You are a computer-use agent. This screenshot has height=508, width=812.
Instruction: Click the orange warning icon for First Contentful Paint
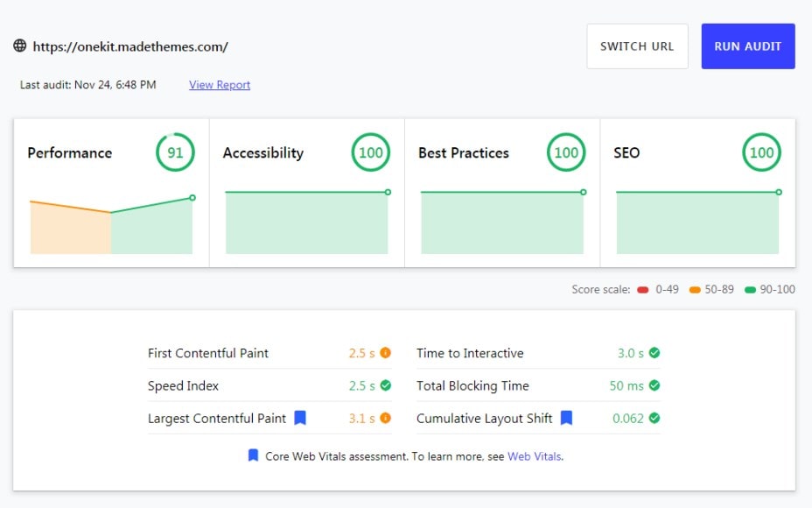click(385, 353)
